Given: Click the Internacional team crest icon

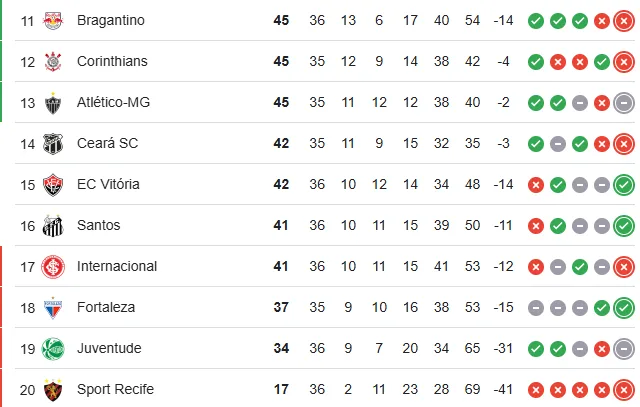Looking at the screenshot, I should [x=53, y=266].
